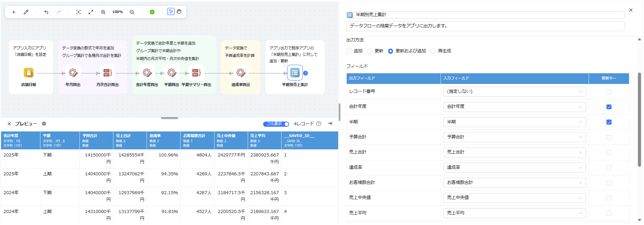
Task: Click the vertical splitter handle beside settings panel
Action: [339, 112]
